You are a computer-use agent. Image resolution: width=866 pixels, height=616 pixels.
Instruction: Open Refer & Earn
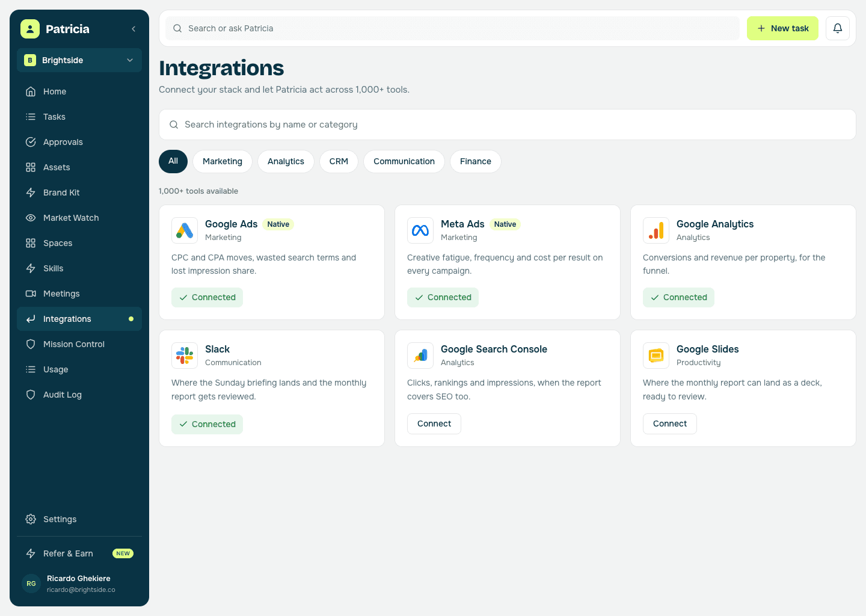(79, 553)
